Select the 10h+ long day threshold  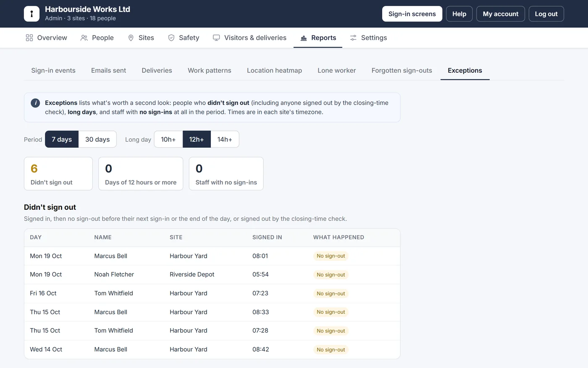[x=168, y=139]
